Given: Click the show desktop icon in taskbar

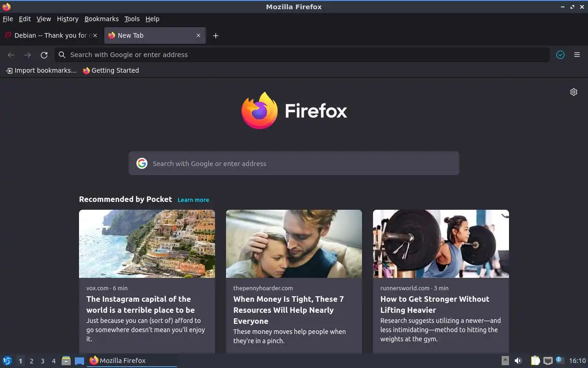Looking at the screenshot, I should tap(79, 361).
